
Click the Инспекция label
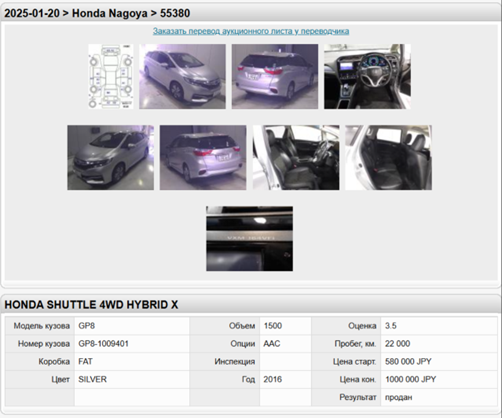pos(235,362)
